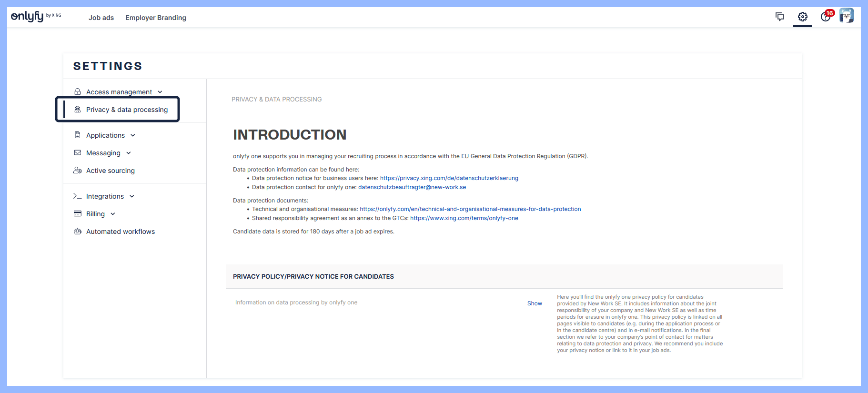Show information on data processing
The image size is (868, 393).
[x=535, y=303]
